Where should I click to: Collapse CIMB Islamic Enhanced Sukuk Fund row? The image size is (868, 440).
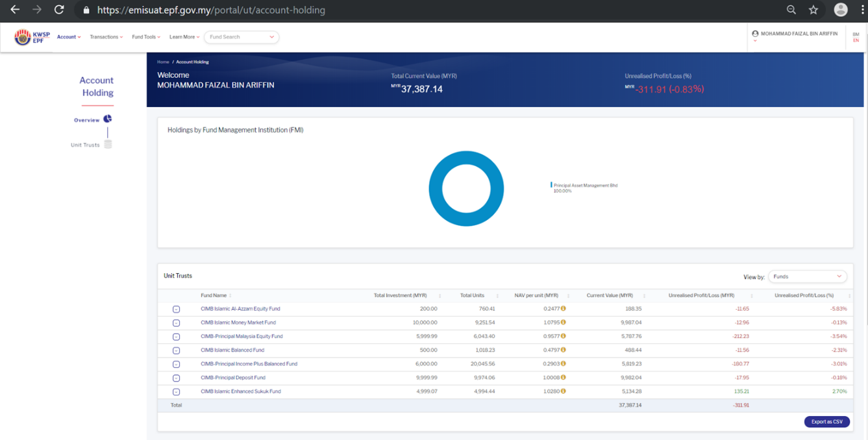(176, 392)
